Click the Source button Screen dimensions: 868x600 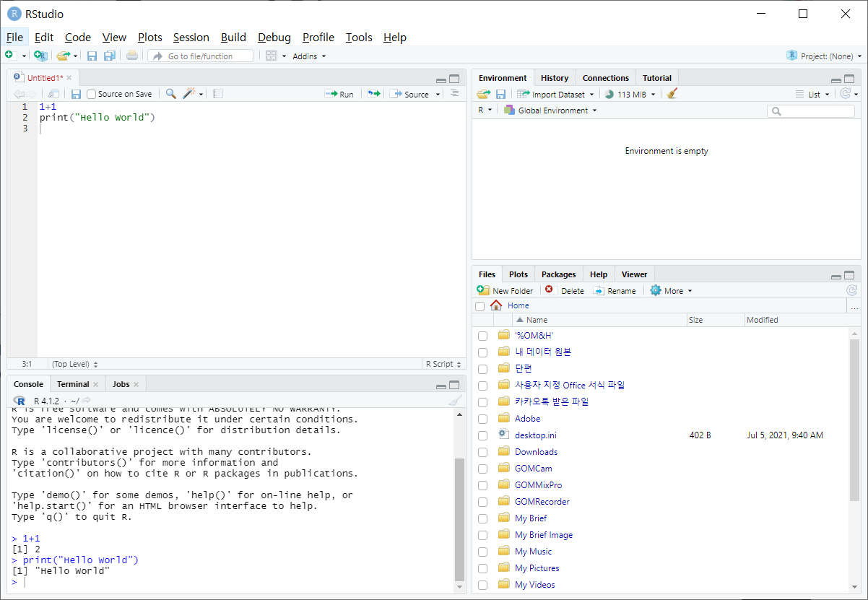[409, 94]
